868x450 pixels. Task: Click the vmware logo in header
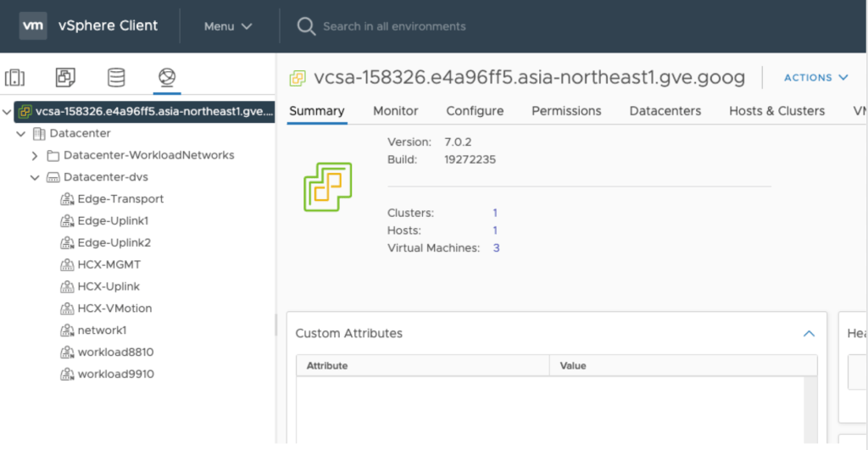(x=33, y=25)
